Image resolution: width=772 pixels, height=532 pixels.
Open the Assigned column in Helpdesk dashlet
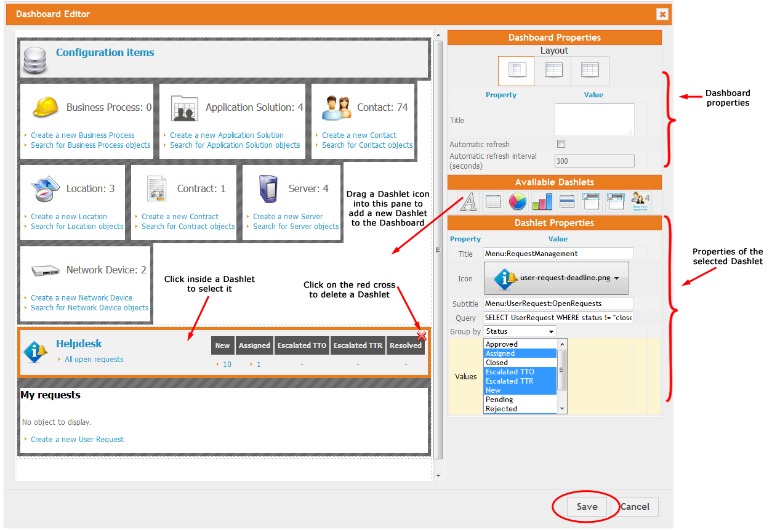[x=254, y=345]
